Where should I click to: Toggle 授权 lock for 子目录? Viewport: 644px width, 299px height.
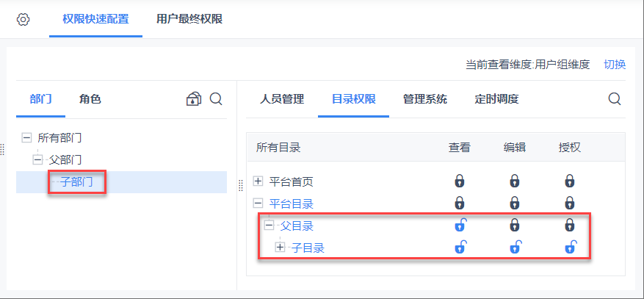pos(570,248)
